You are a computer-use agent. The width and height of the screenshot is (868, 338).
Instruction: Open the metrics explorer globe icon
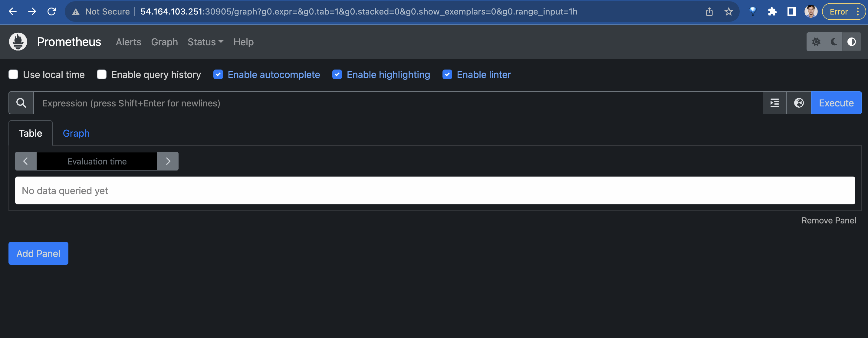(x=799, y=103)
